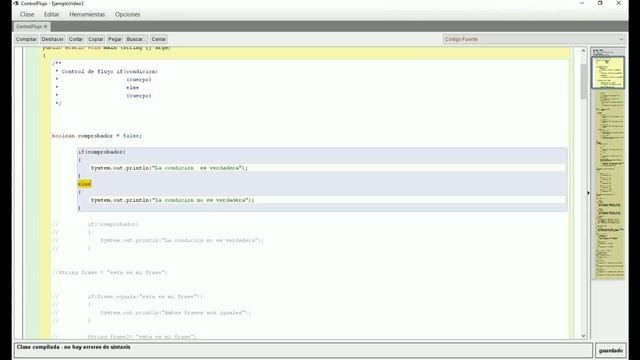Collapse the minimap panel arrow
The width and height of the screenshot is (640, 360).
pos(588,193)
